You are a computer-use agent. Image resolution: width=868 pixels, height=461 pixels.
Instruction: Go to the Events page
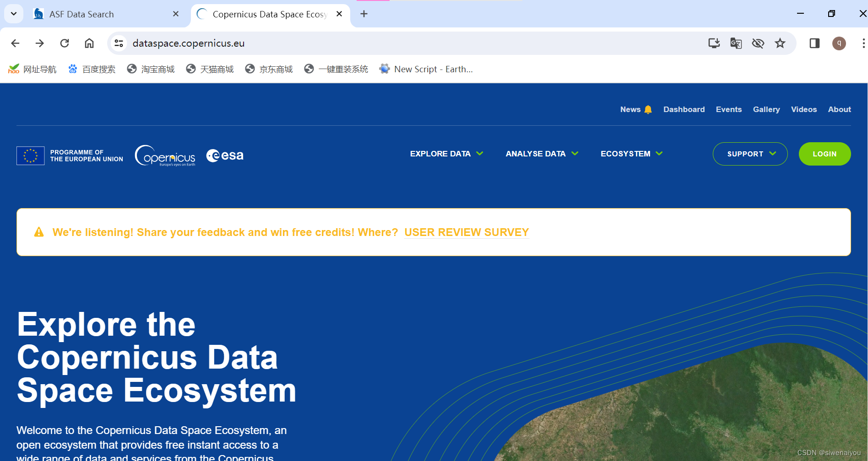pos(729,109)
